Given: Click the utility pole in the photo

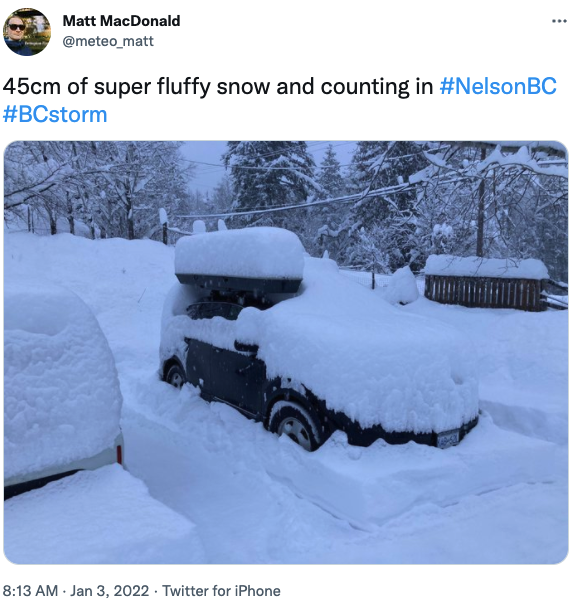Looking at the screenshot, I should pos(481,204).
